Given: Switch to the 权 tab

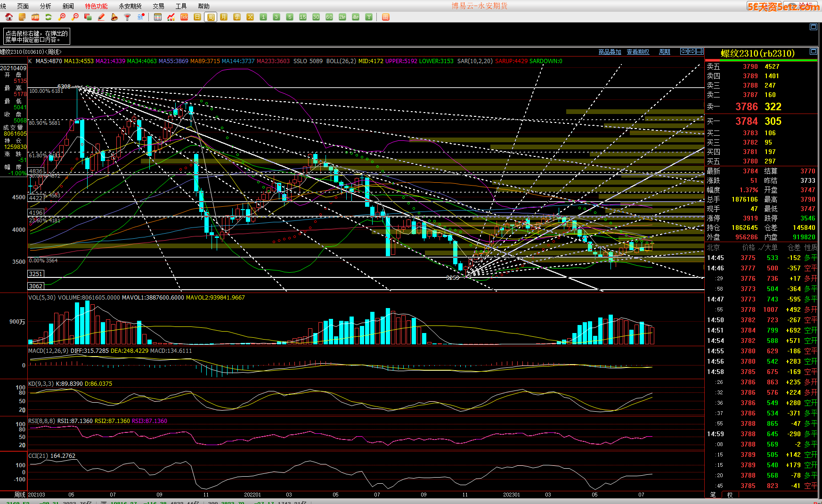Looking at the screenshot, I should point(730,495).
